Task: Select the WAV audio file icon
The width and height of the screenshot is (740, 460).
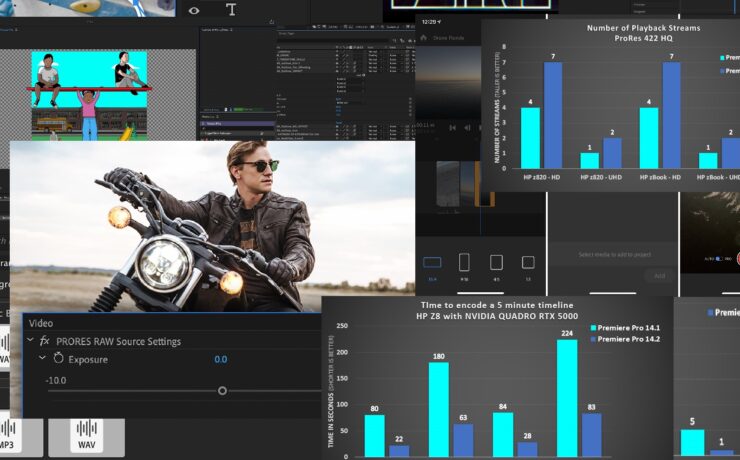Action: (87, 437)
